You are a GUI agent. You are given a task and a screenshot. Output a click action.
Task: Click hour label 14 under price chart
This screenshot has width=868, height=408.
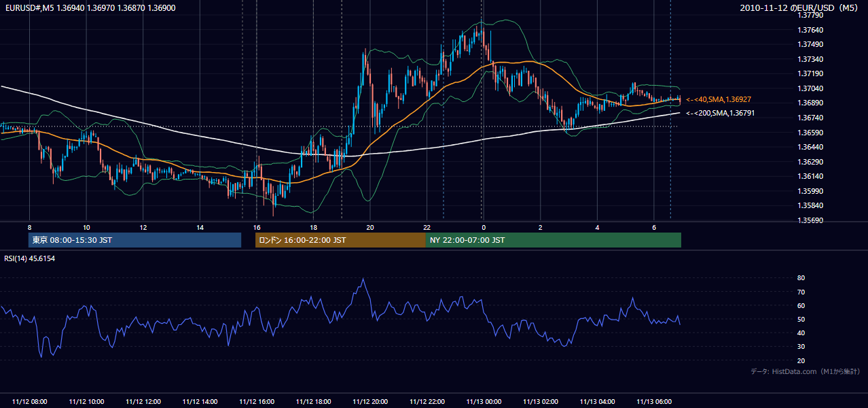click(200, 227)
